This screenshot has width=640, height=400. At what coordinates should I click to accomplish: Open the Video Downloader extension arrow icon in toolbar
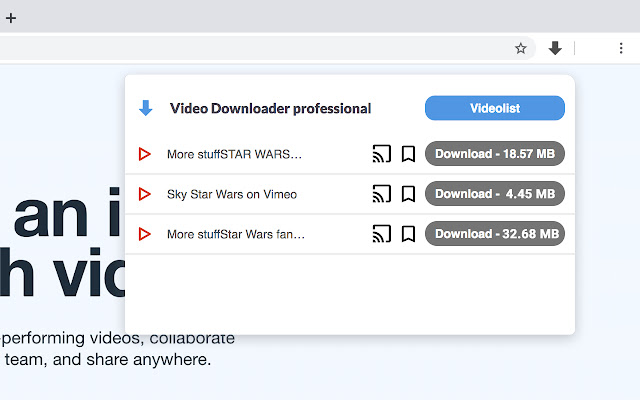(555, 48)
